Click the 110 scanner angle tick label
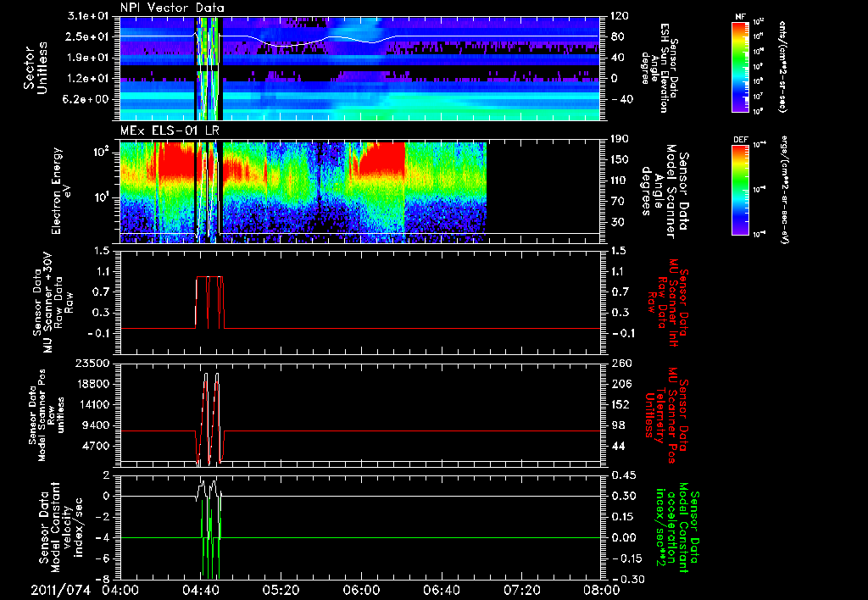868x600 pixels. [620, 181]
